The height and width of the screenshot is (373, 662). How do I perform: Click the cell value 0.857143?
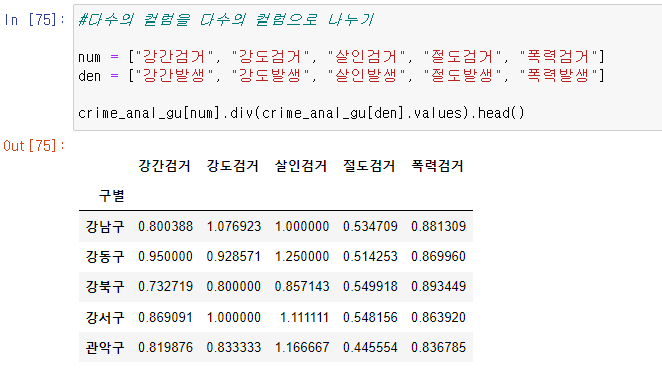pos(302,286)
